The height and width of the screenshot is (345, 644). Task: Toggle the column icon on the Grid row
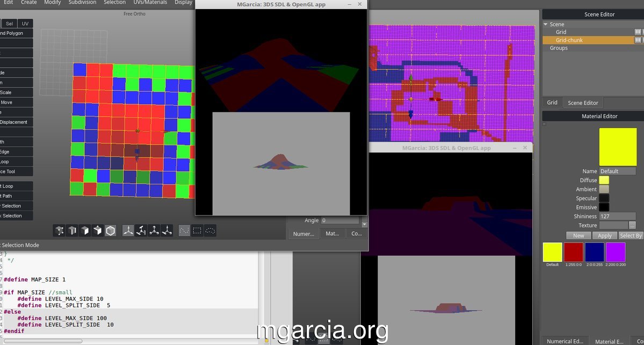pos(638,32)
